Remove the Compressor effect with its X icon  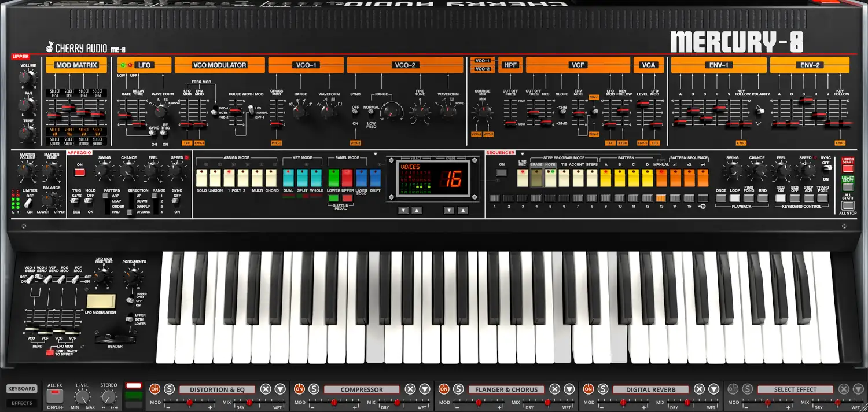[410, 389]
